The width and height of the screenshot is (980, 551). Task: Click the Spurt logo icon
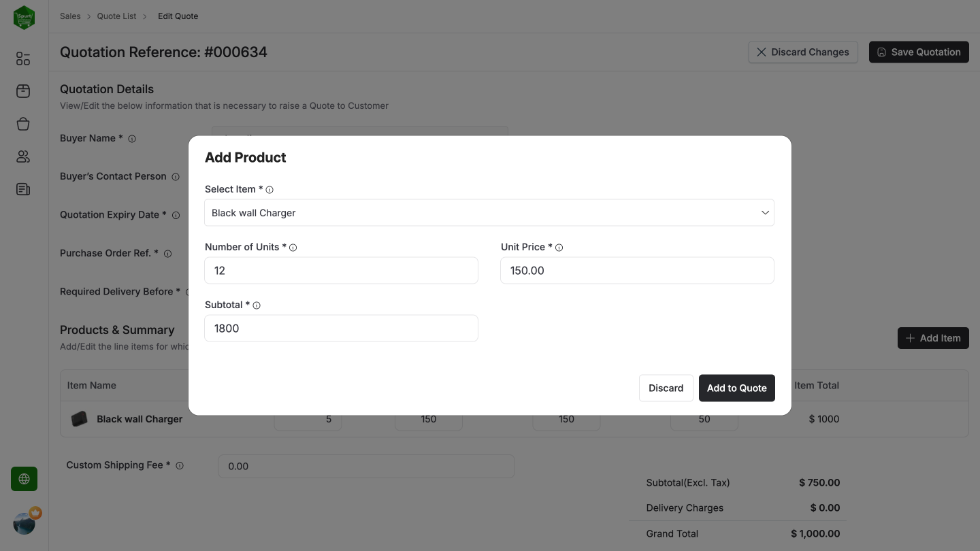(x=24, y=18)
